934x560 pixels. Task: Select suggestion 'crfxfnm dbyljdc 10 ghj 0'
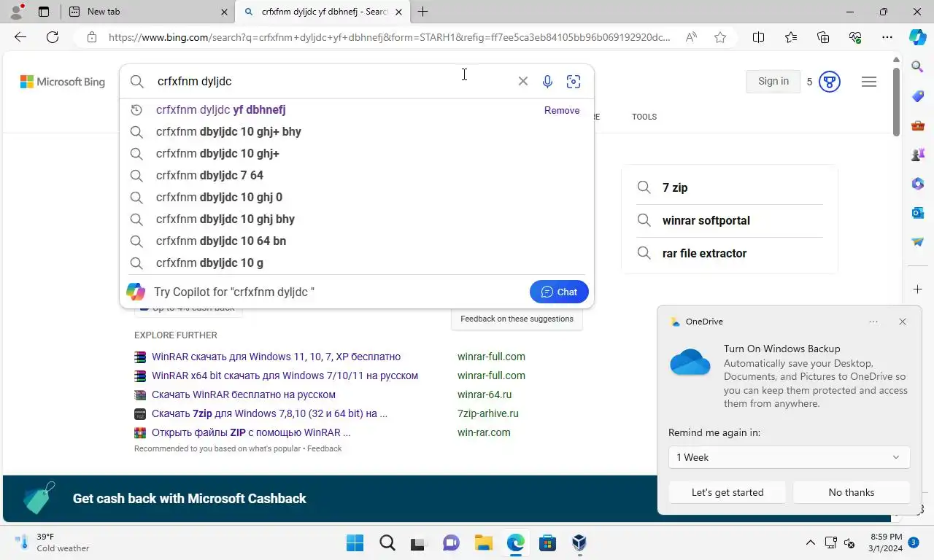[x=356, y=198]
